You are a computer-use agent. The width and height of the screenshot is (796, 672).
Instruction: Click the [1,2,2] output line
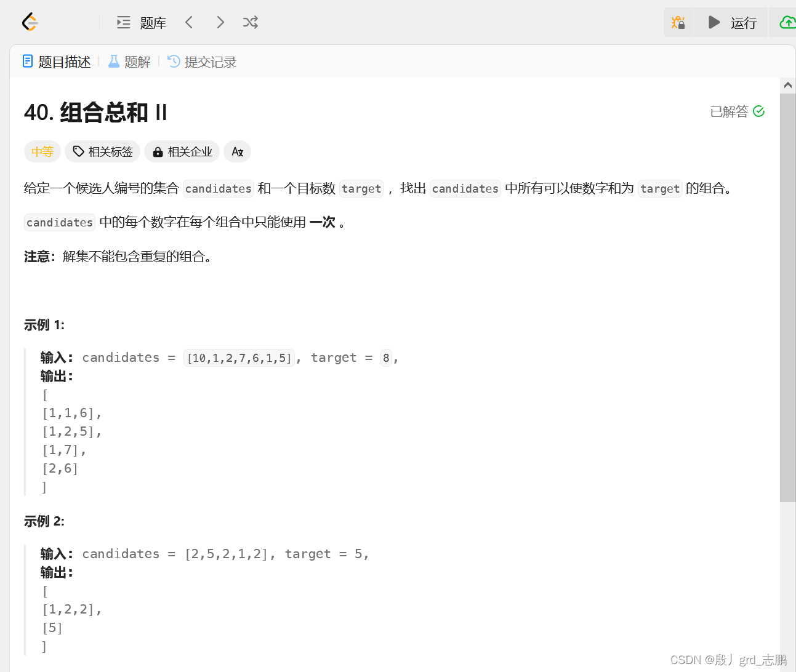pos(72,609)
